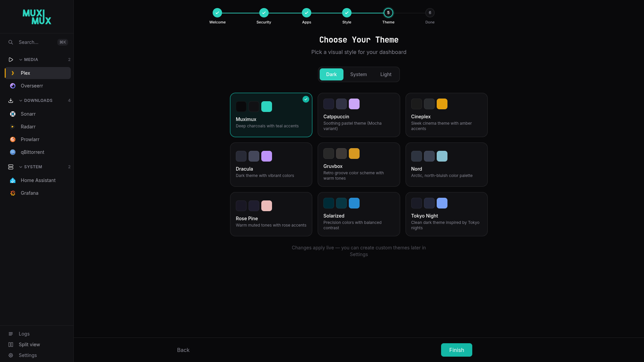This screenshot has height=362, width=644.
Task: Click the Home Assistant icon
Action: click(x=13, y=180)
